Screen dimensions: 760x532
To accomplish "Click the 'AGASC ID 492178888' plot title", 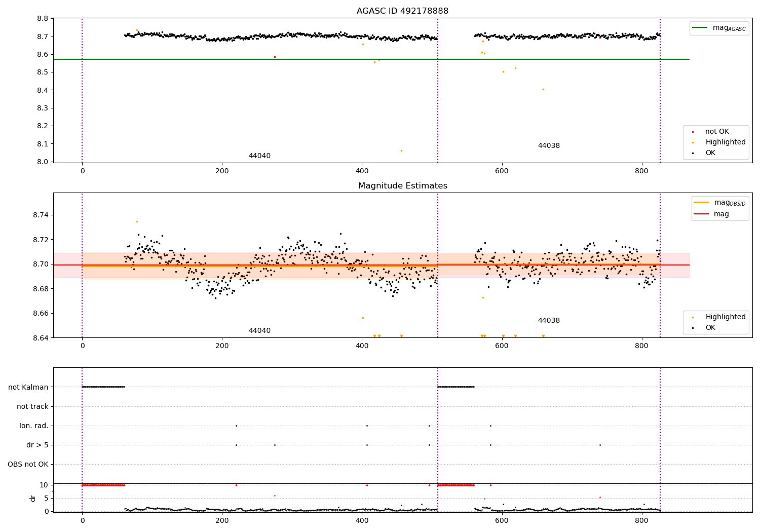I will click(x=402, y=11).
